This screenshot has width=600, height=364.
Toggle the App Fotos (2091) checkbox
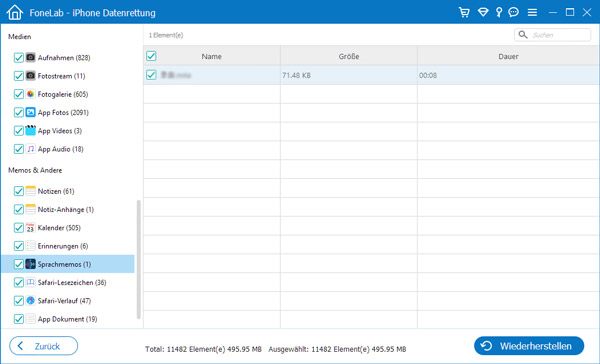(x=18, y=112)
